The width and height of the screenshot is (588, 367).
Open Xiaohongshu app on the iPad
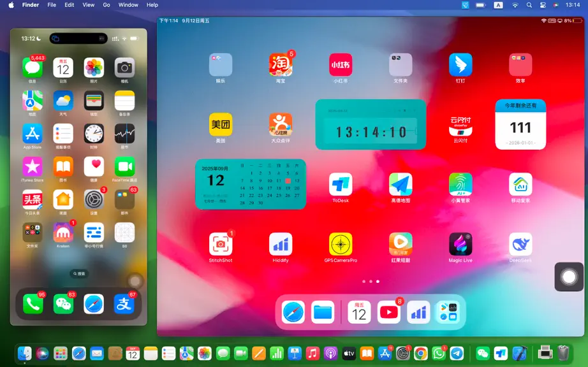341,64
